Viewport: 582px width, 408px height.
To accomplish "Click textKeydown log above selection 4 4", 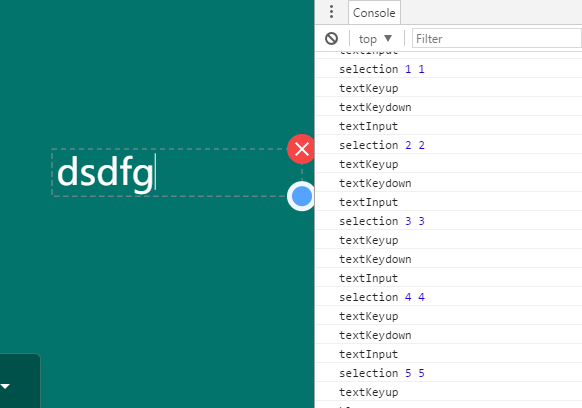I will [x=448, y=259].
